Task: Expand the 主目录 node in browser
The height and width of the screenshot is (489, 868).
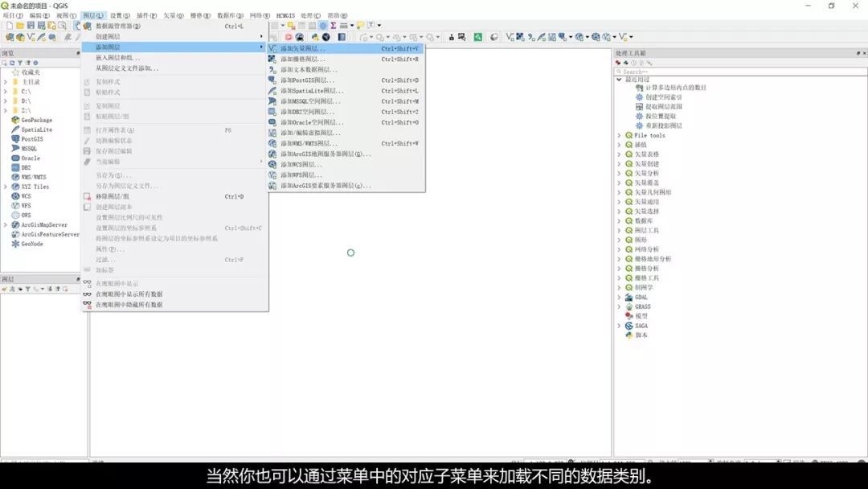Action: 6,82
